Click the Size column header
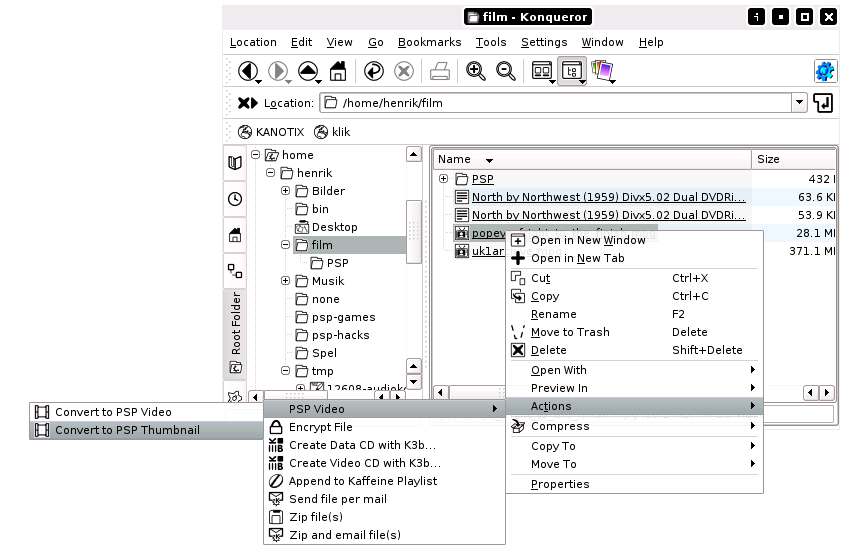The width and height of the screenshot is (849, 550). pyautogui.click(x=793, y=159)
